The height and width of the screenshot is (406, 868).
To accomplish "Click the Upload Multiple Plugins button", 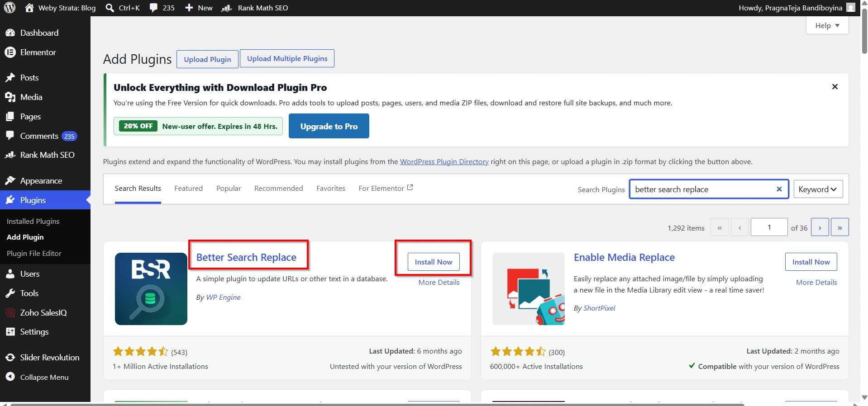I will click(287, 58).
